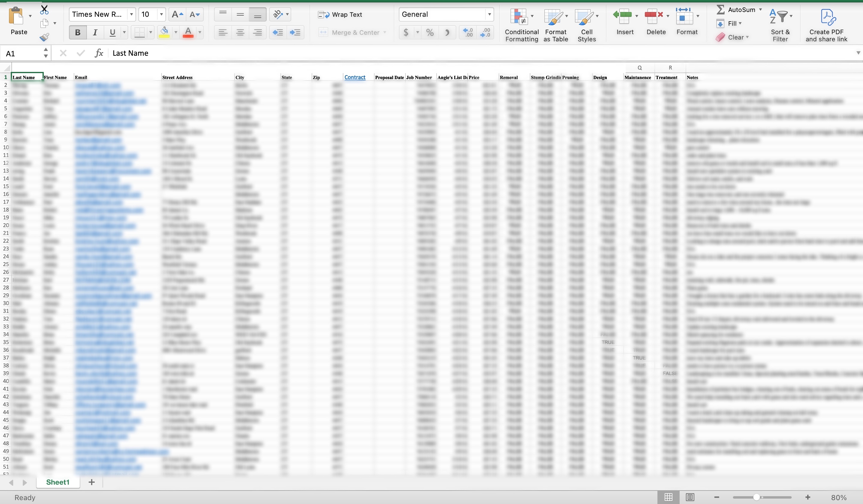Image resolution: width=863 pixels, height=504 pixels.
Task: Increase font size with the A icon
Action: pyautogui.click(x=177, y=14)
